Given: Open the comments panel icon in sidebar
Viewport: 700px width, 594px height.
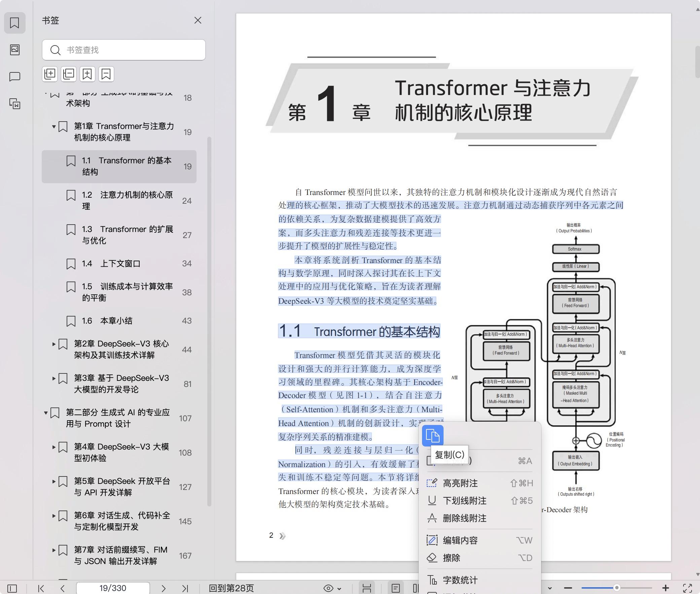Looking at the screenshot, I should point(15,77).
